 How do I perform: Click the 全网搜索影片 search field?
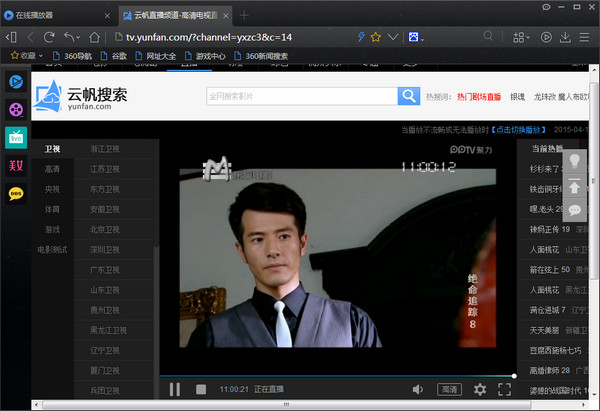pos(300,96)
